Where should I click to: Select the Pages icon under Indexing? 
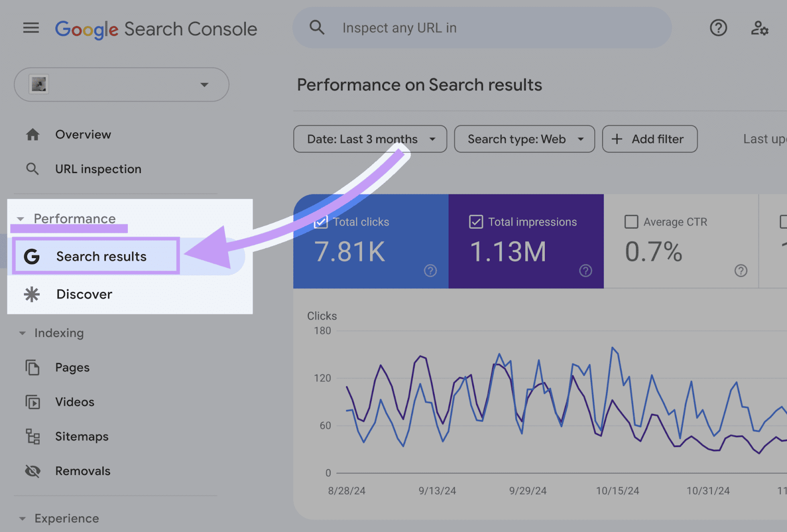(x=32, y=367)
